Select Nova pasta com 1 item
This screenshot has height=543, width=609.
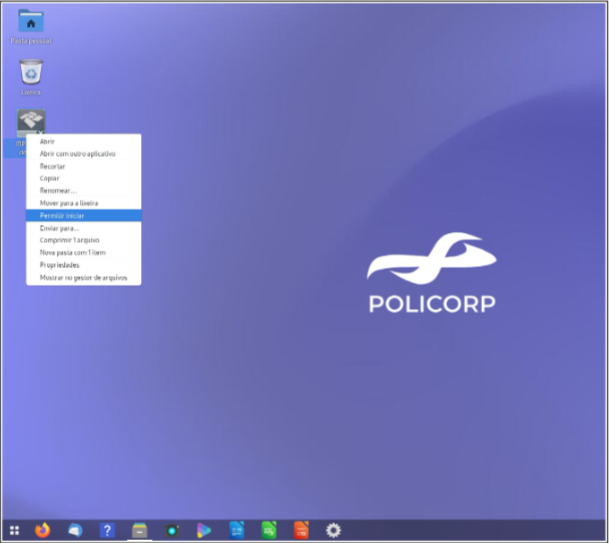tap(84, 252)
